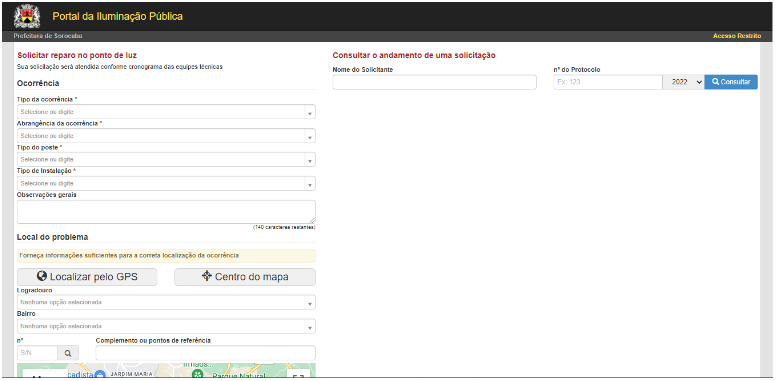Click the Portal da Iluminação Pública title
This screenshot has width=776, height=381.
point(118,16)
